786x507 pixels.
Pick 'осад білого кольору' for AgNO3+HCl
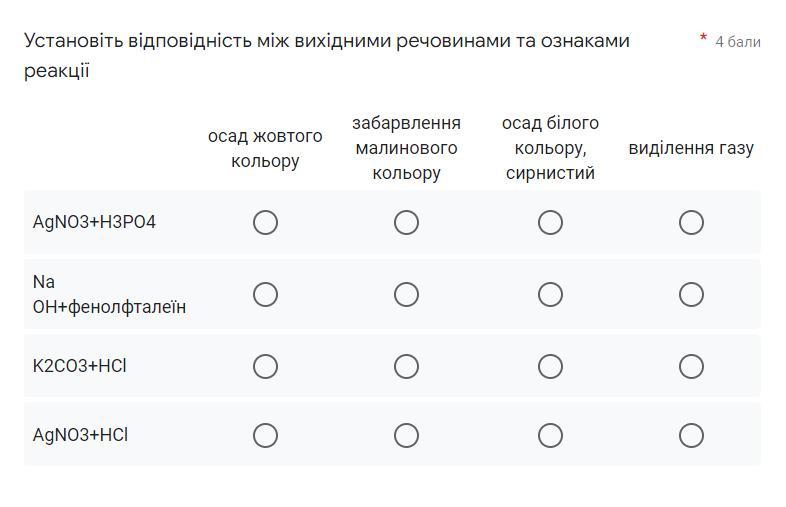pos(550,435)
